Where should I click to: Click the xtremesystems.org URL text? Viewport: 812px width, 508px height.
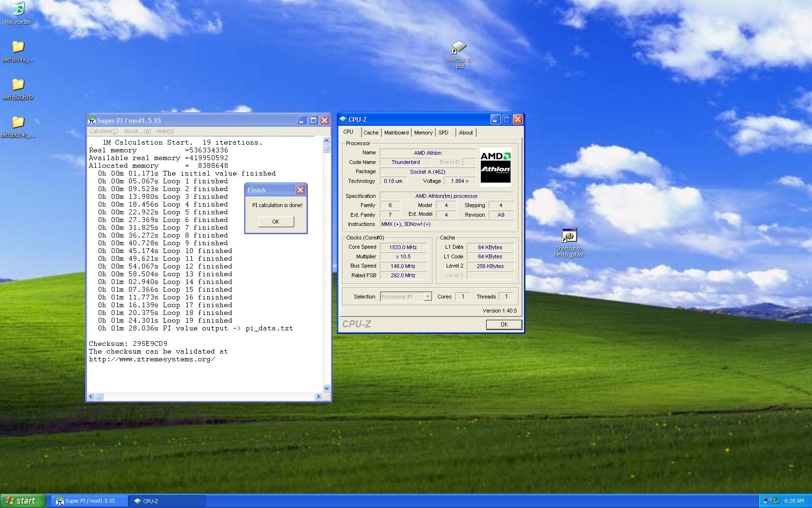pos(152,359)
